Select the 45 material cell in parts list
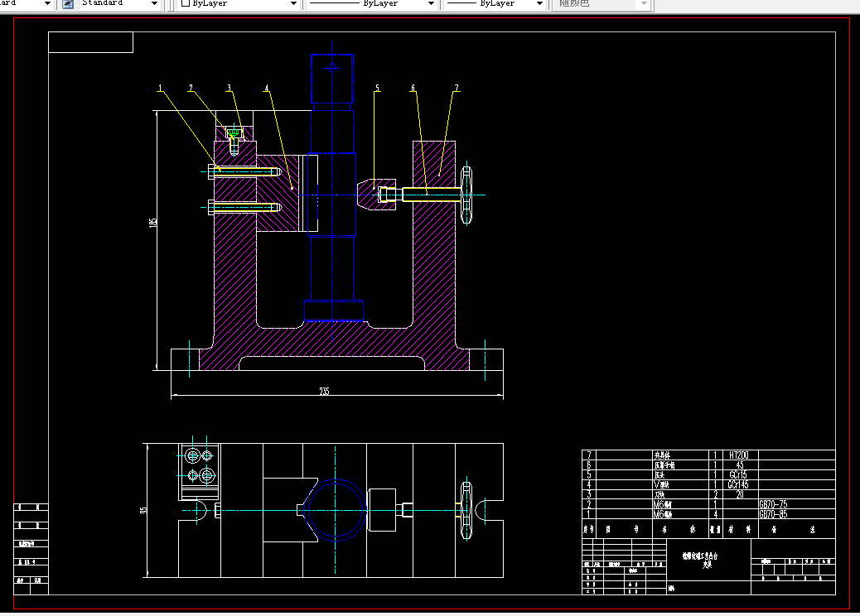 click(739, 464)
